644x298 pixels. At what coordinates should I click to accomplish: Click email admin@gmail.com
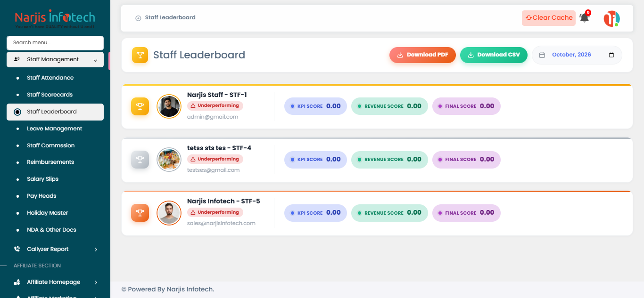pyautogui.click(x=213, y=117)
